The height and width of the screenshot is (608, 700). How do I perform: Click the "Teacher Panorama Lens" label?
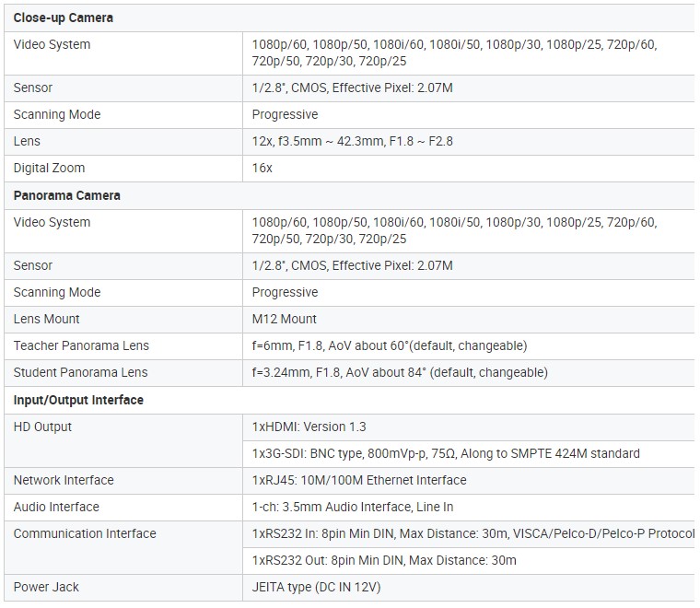[x=81, y=345]
